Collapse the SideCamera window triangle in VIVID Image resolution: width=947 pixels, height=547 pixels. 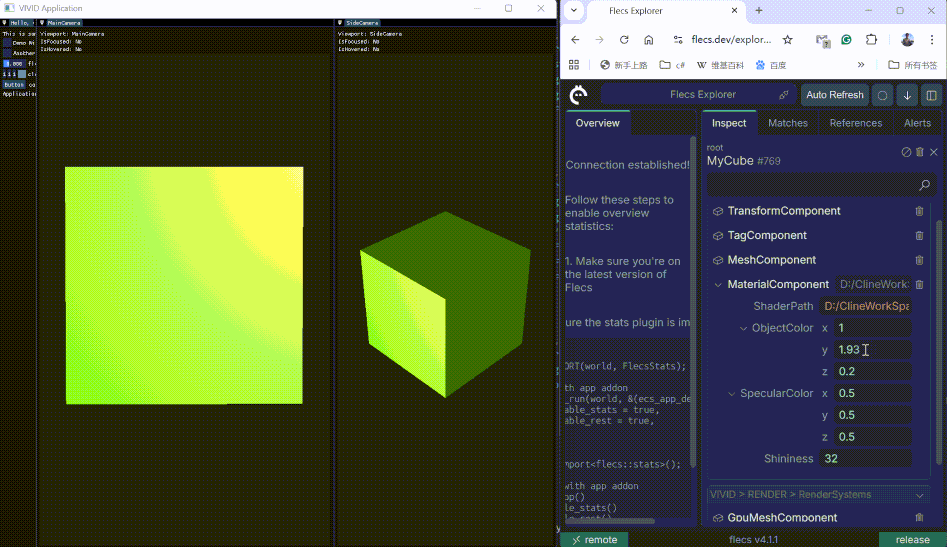pyautogui.click(x=340, y=23)
